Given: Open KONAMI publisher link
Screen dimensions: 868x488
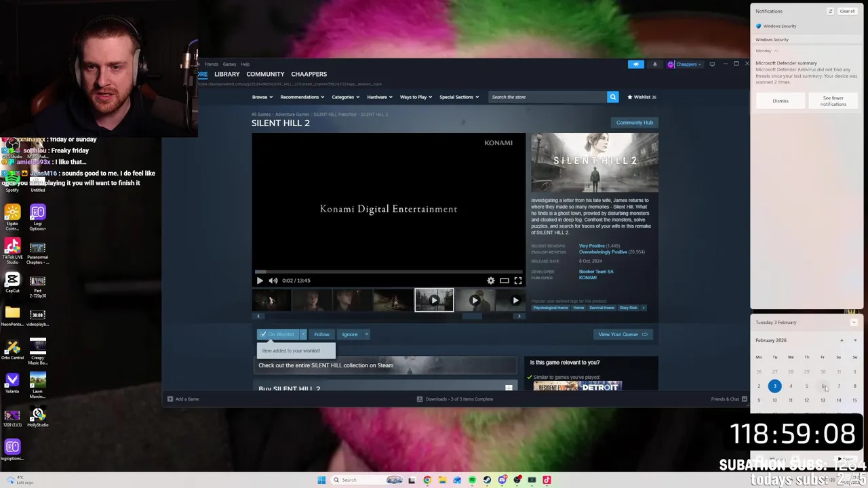Looking at the screenshot, I should (x=588, y=277).
